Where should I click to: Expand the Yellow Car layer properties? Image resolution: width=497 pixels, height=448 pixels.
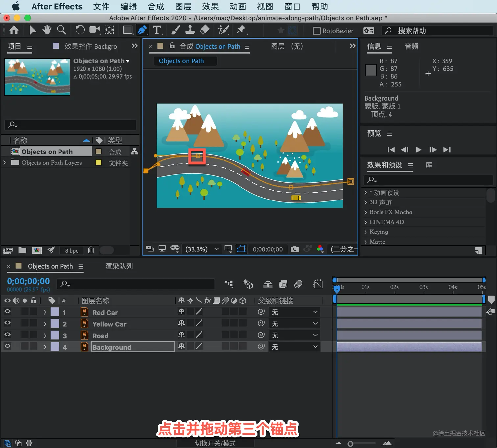pos(45,324)
